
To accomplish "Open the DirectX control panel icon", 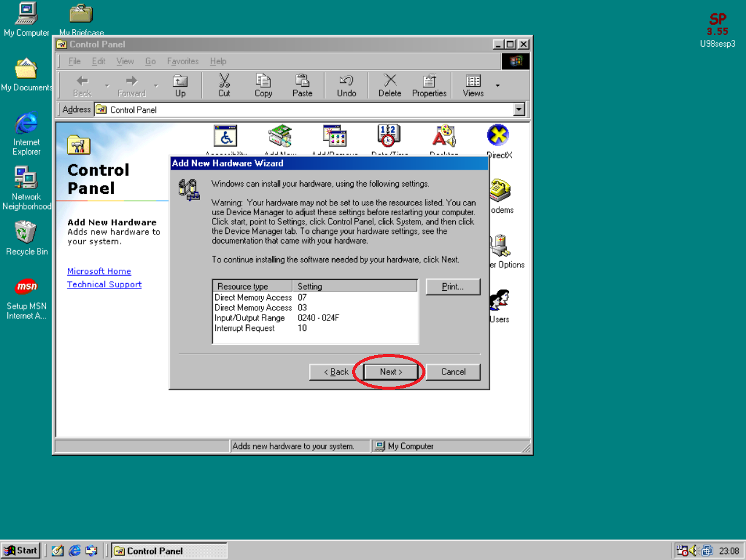I will 498,137.
